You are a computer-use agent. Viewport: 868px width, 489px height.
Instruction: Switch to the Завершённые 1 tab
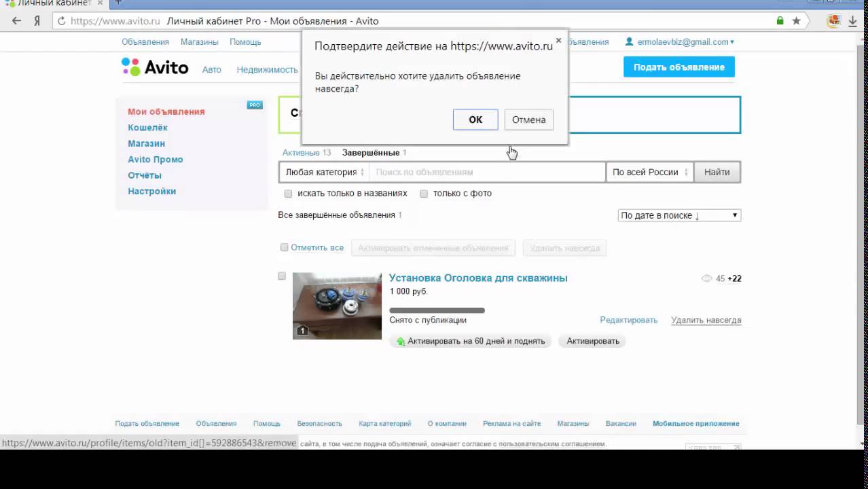[x=374, y=153]
